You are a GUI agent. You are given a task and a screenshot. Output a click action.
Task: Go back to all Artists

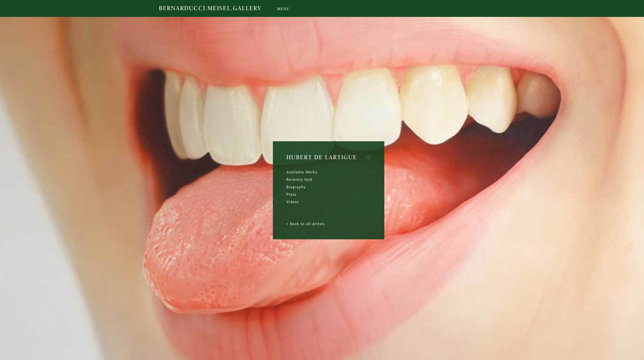coord(305,224)
